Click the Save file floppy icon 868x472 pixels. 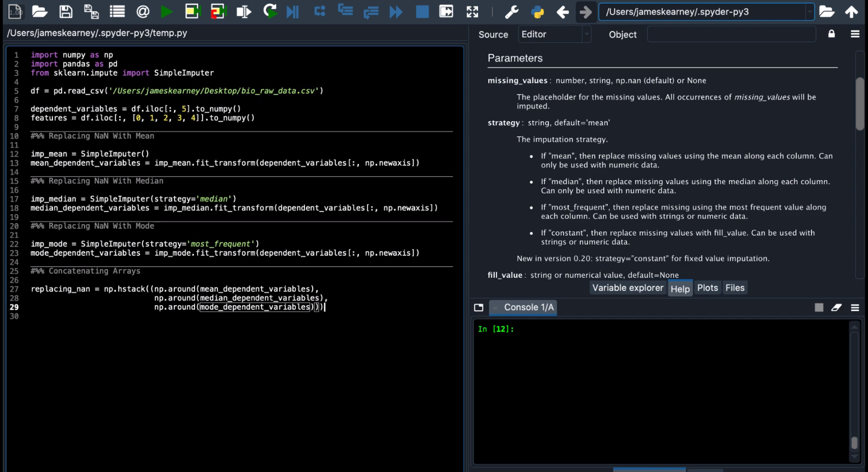tap(66, 12)
